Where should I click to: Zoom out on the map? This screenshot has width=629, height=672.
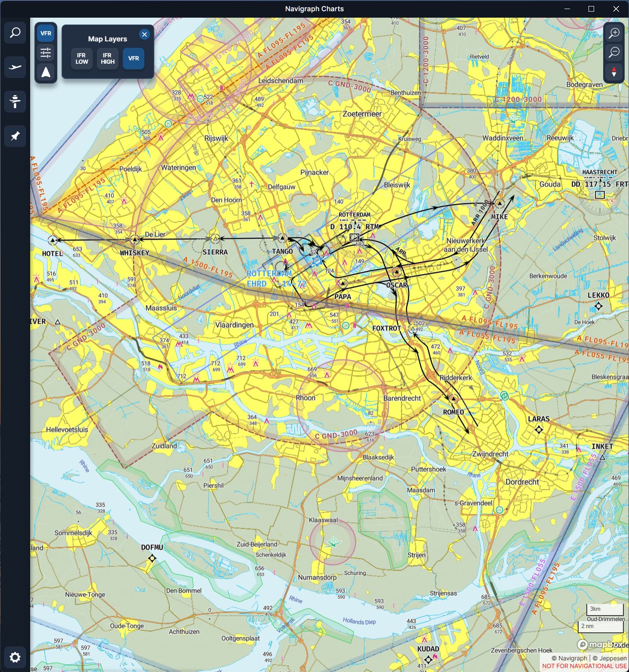614,53
